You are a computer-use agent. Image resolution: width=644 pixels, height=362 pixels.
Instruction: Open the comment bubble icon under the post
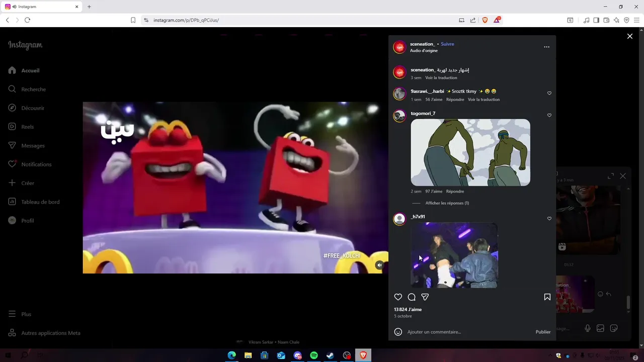(412, 297)
